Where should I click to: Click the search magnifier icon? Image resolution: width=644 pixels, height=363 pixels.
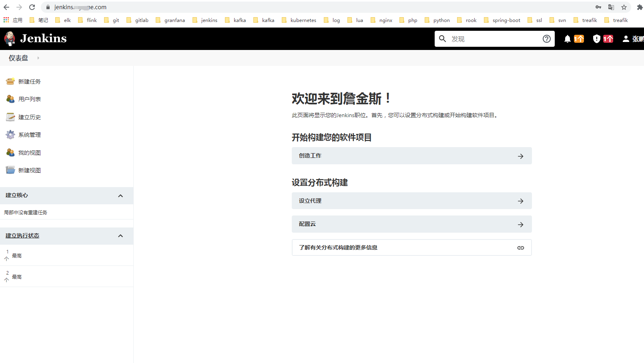[442, 39]
